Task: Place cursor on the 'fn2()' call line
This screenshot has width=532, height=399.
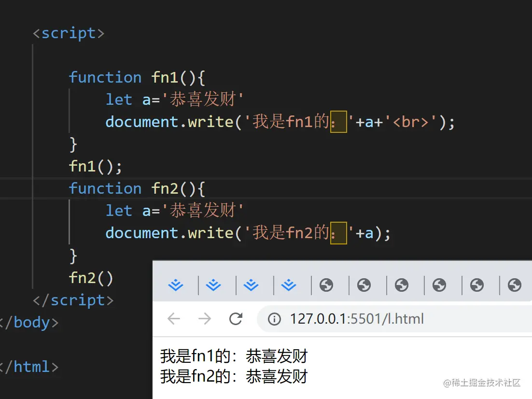Action: coord(91,278)
